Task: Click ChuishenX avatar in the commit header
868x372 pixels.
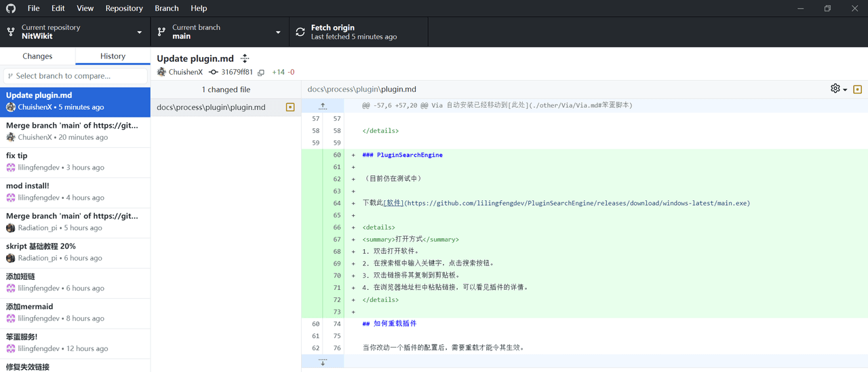Action: pos(161,72)
